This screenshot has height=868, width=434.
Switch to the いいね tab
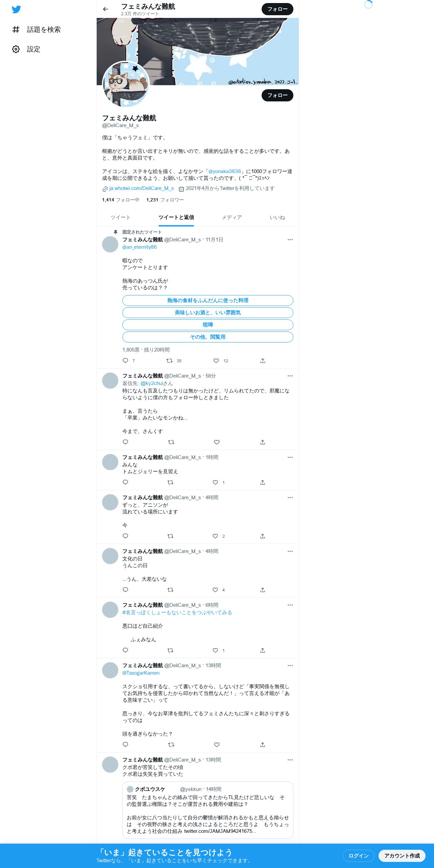[277, 217]
